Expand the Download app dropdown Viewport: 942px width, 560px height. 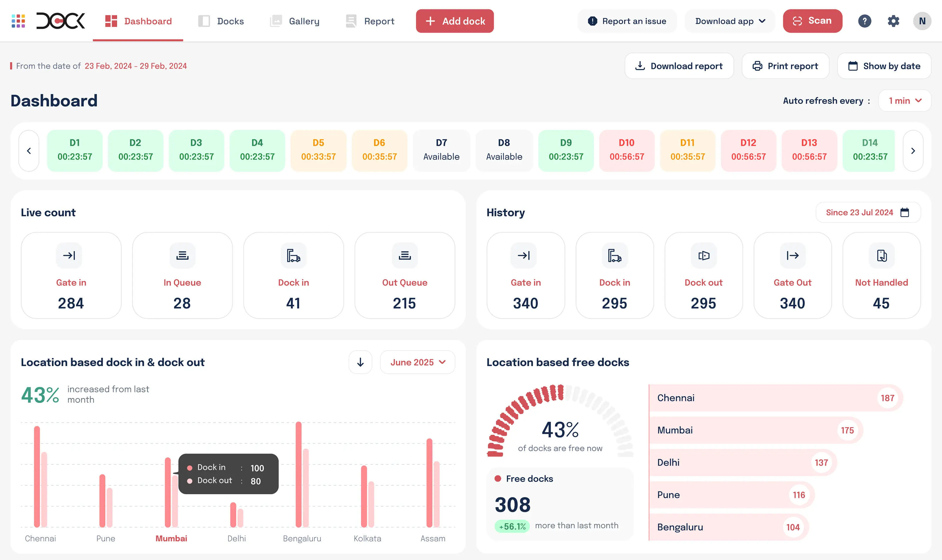(730, 21)
